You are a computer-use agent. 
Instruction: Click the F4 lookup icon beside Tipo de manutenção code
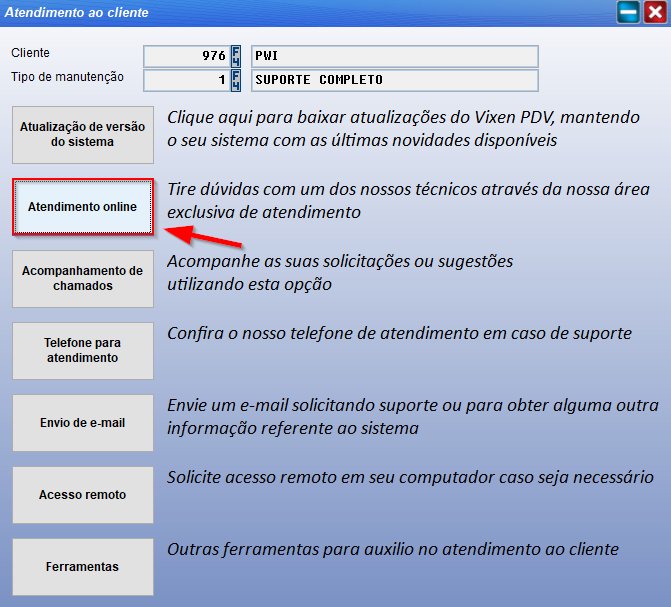tap(236, 80)
